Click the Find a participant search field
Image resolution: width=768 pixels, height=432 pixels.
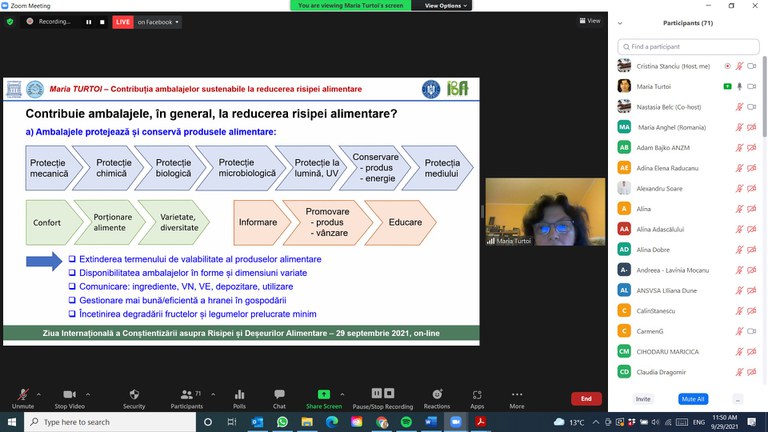pyautogui.click(x=688, y=46)
